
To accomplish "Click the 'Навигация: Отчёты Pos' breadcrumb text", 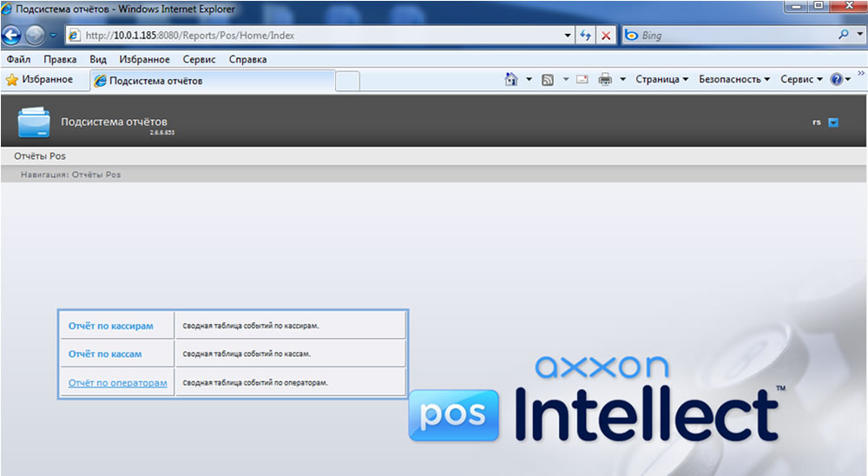I will point(71,175).
